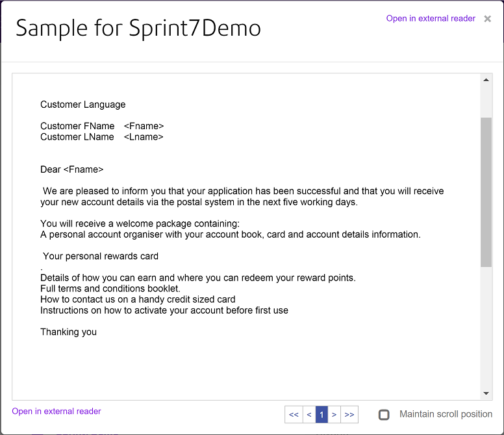
Task: Click the Sample for Sprint7Demo title
Action: [138, 29]
